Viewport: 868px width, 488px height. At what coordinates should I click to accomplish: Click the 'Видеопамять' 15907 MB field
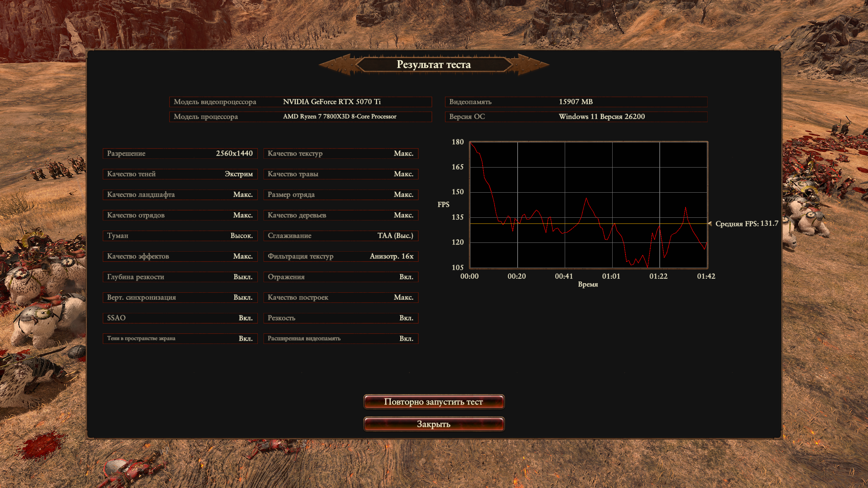pos(576,102)
